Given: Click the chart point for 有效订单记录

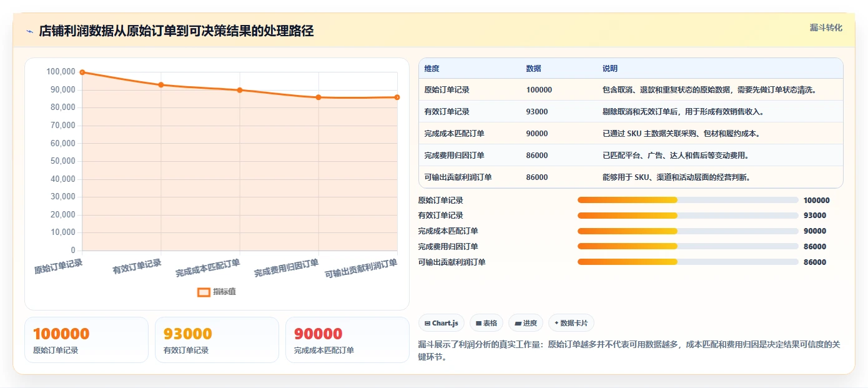Looking at the screenshot, I should (161, 85).
